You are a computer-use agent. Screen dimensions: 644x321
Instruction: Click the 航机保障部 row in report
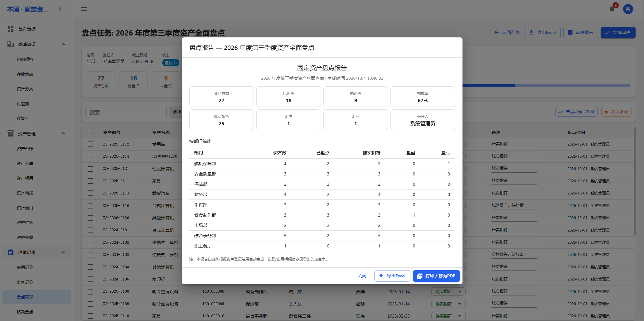[x=322, y=164]
